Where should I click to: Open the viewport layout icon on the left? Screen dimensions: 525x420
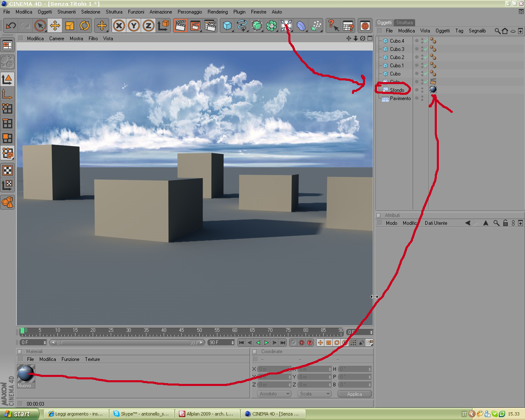[7, 45]
